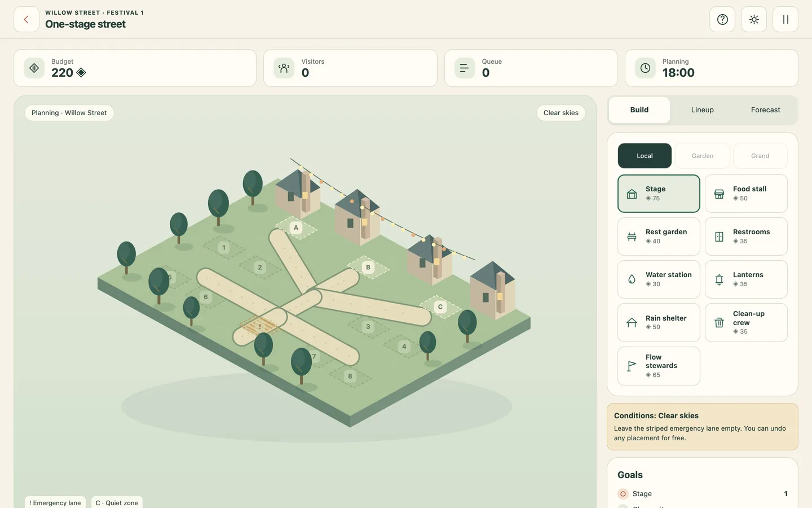Select plot 8 on the map
The image size is (812, 508).
click(350, 376)
